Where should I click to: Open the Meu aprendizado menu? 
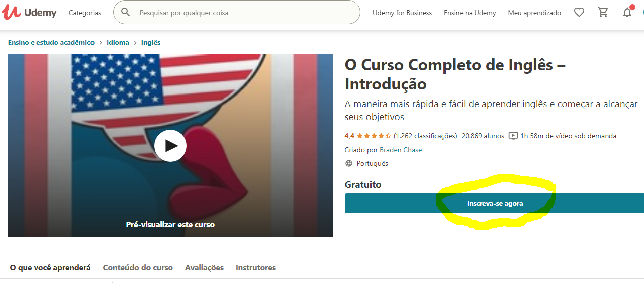click(x=534, y=13)
